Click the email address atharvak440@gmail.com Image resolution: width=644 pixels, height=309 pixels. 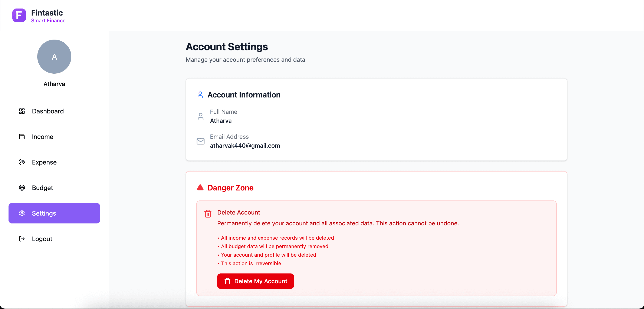click(245, 146)
